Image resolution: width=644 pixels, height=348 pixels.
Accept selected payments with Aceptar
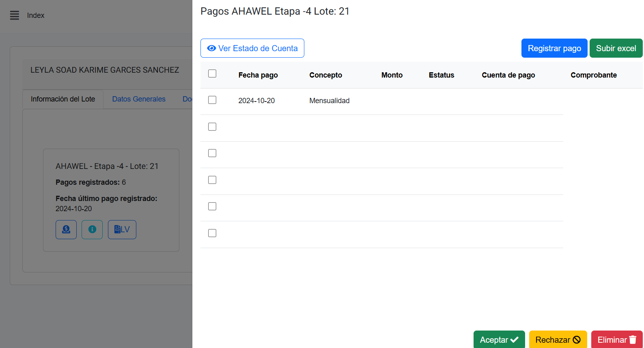pyautogui.click(x=499, y=339)
